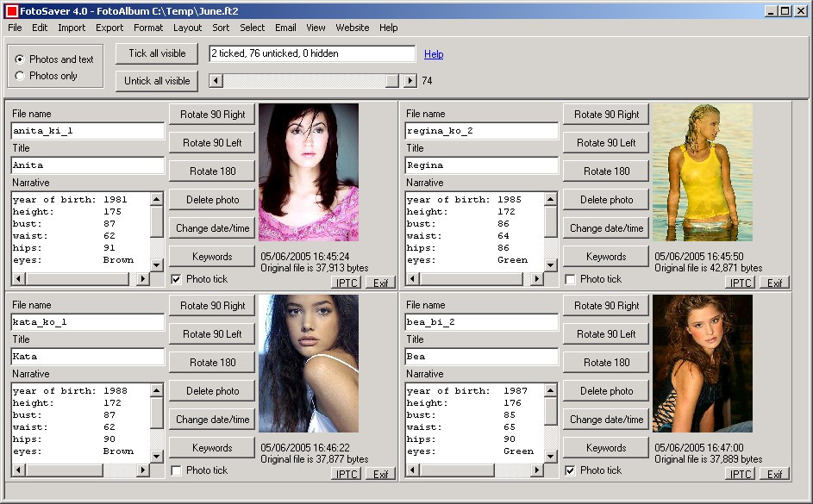This screenshot has width=813, height=504.
Task: Toggle Photo tick for anita_ki_1
Action: (x=176, y=279)
